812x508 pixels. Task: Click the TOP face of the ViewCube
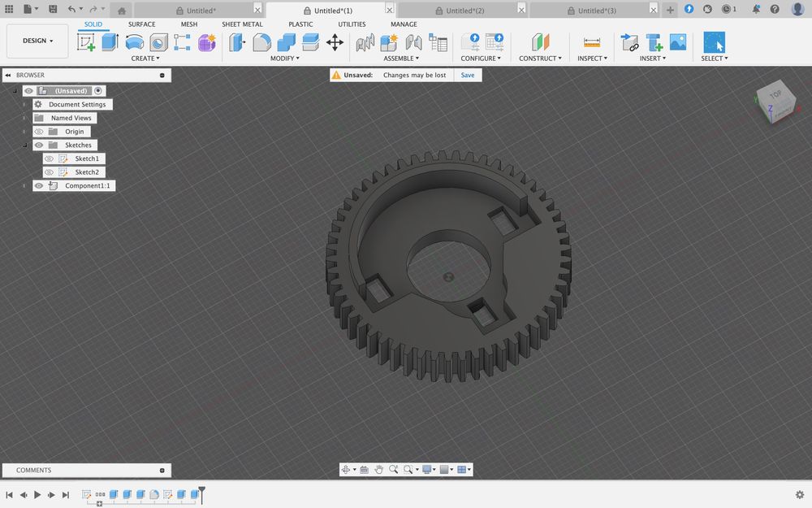click(x=775, y=95)
